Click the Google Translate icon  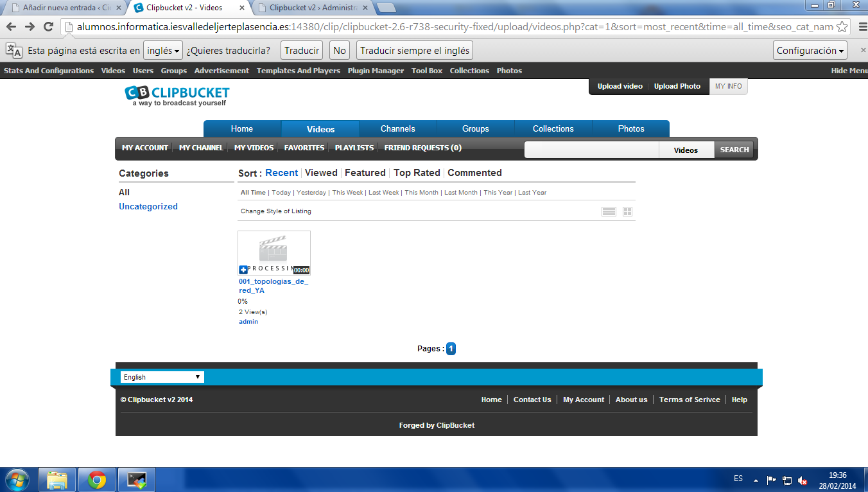pyautogui.click(x=14, y=51)
